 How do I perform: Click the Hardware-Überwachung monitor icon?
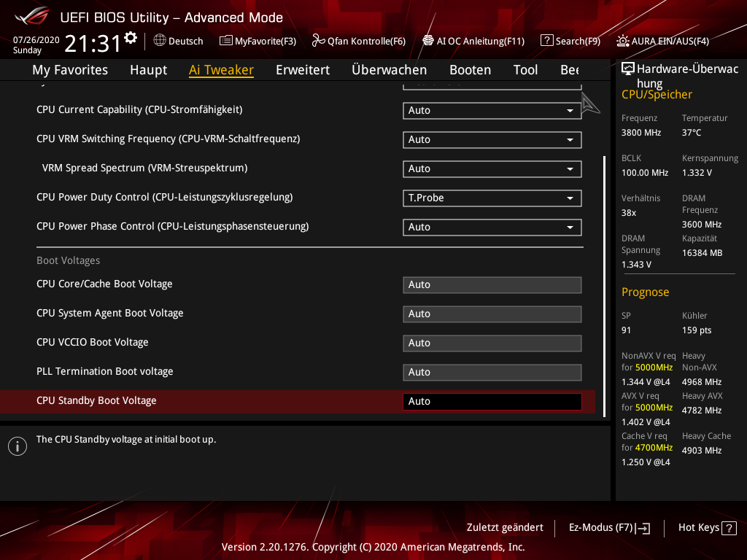click(x=628, y=69)
